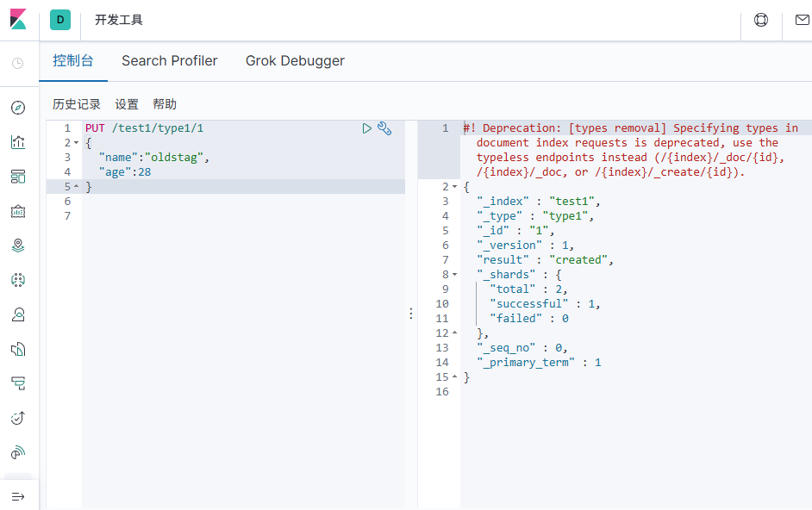Open the help lifebuoy icon in header
The width and height of the screenshot is (812, 510).
761,20
